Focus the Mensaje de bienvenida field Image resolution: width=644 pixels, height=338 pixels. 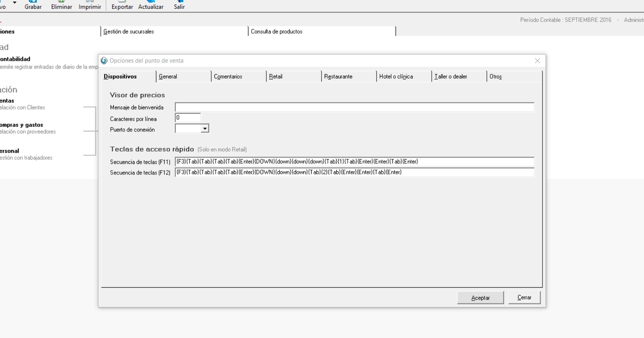click(354, 107)
